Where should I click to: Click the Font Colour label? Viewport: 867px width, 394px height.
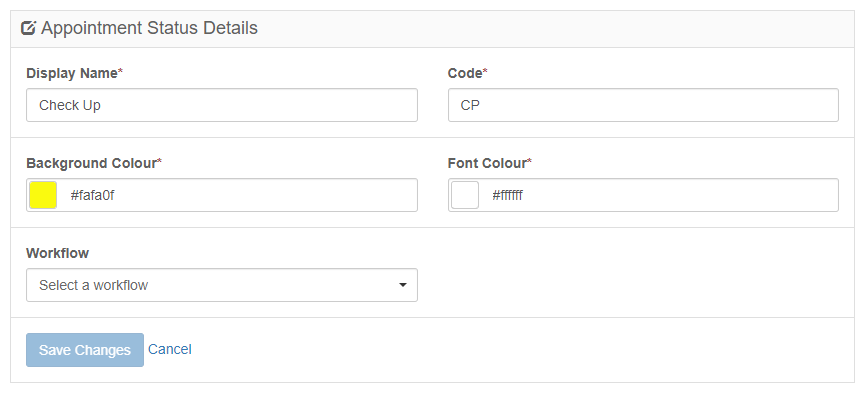[487, 164]
